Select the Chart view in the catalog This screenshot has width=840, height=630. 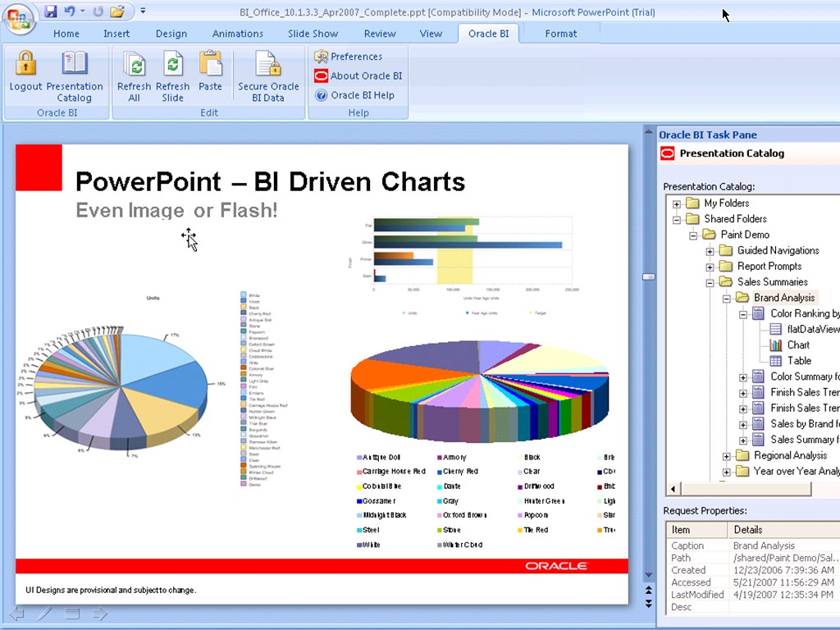797,345
